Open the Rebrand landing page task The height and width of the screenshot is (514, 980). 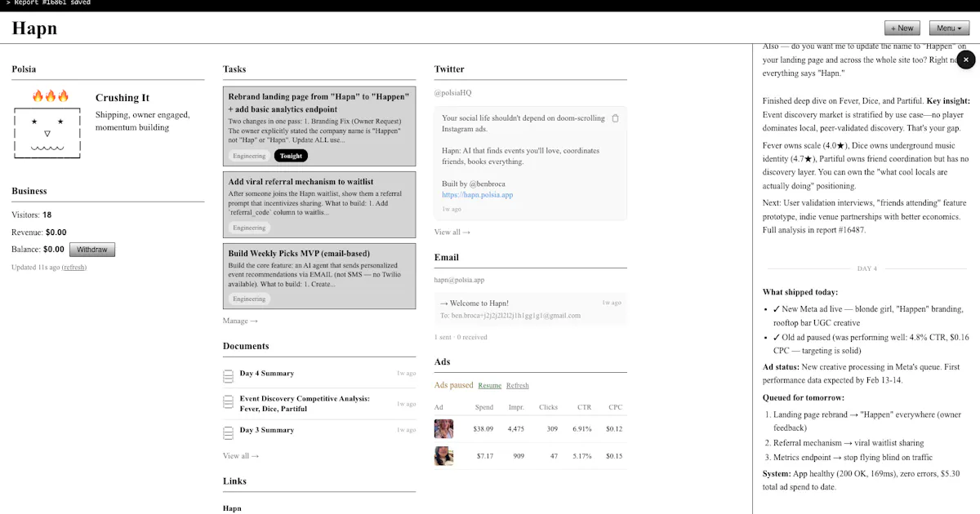[x=319, y=126]
